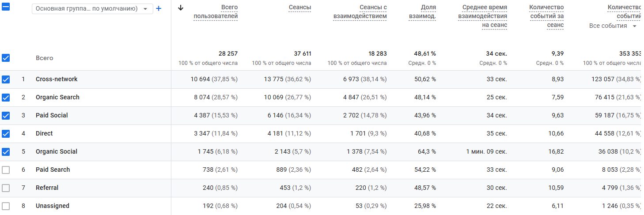The height and width of the screenshot is (215, 644).
Task: Toggle the 'Всего' totals row checkbox
Action: (x=6, y=58)
